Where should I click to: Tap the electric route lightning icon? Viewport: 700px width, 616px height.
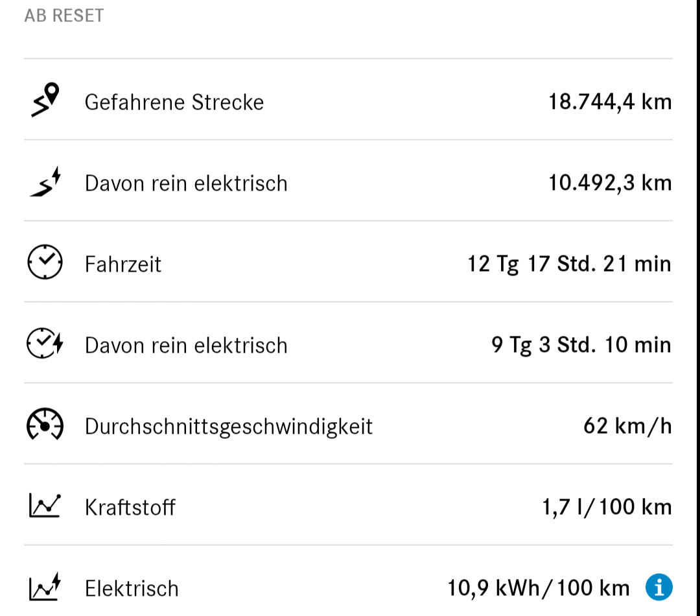(x=45, y=182)
